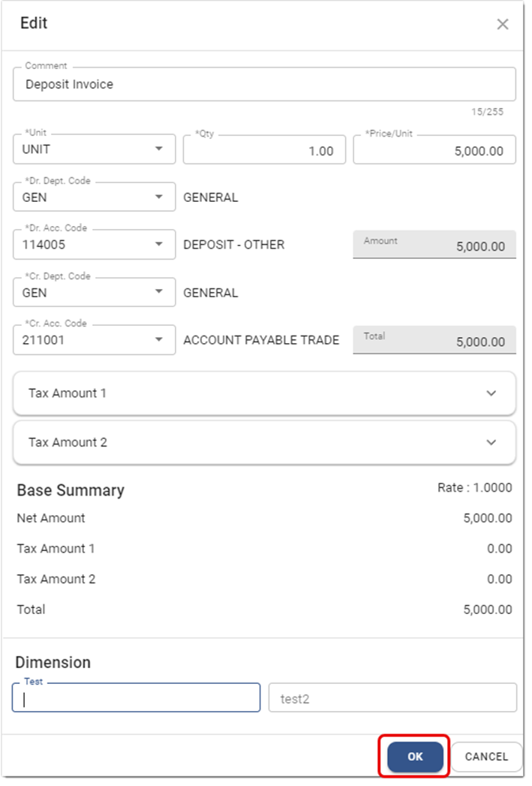Open the Dr. Acc. Code dropdown
The image size is (532, 786).
tap(158, 245)
